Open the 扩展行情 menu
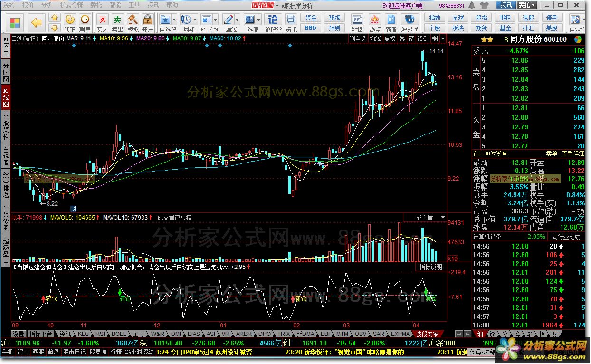591x364 pixels. (x=72, y=5)
